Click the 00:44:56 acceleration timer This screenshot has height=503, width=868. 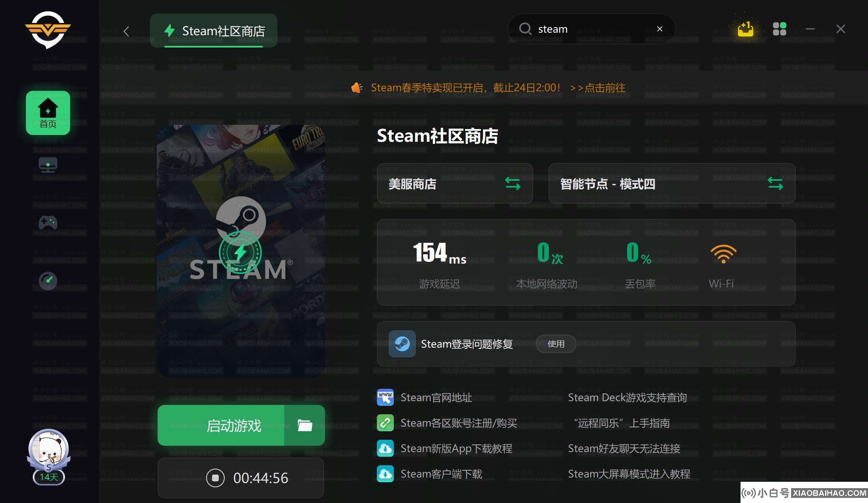point(260,478)
